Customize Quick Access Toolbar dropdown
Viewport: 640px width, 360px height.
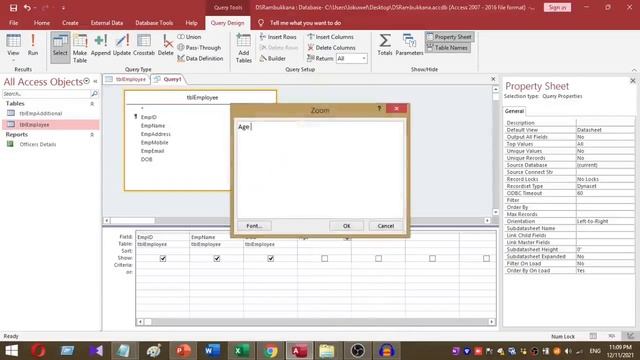63,8
